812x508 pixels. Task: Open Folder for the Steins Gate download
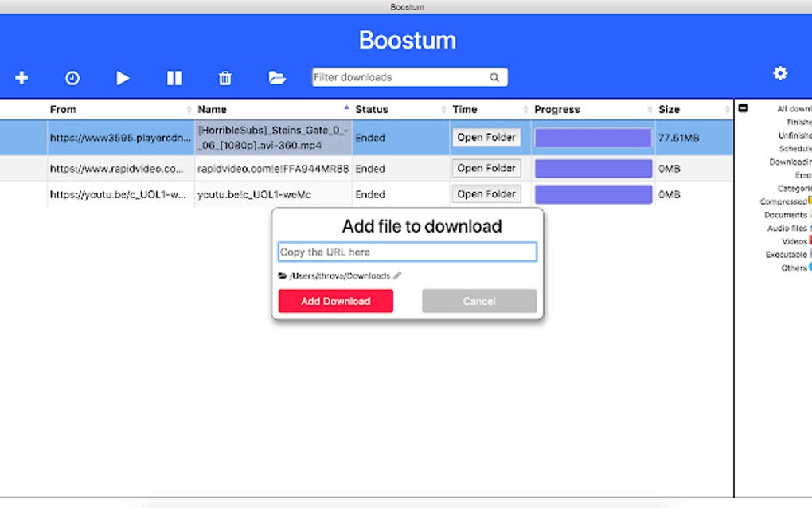click(486, 137)
